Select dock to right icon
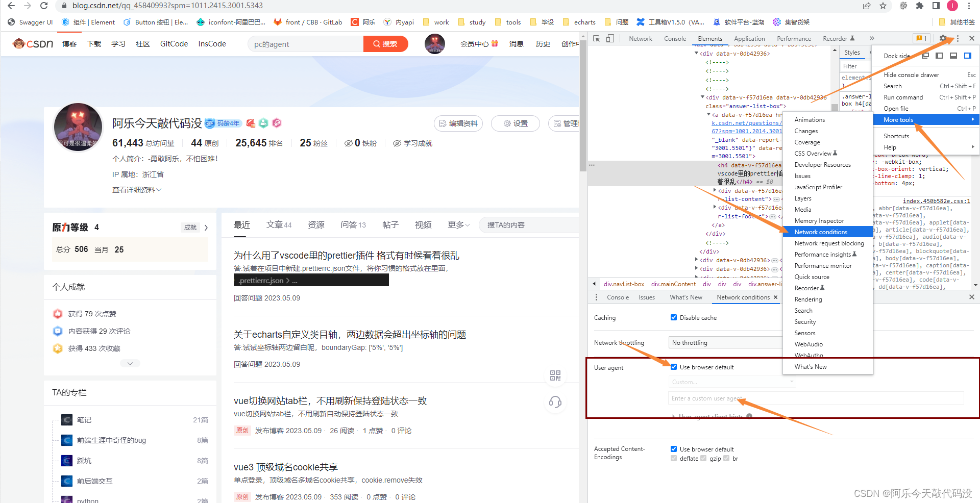This screenshot has width=980, height=503. click(967, 56)
